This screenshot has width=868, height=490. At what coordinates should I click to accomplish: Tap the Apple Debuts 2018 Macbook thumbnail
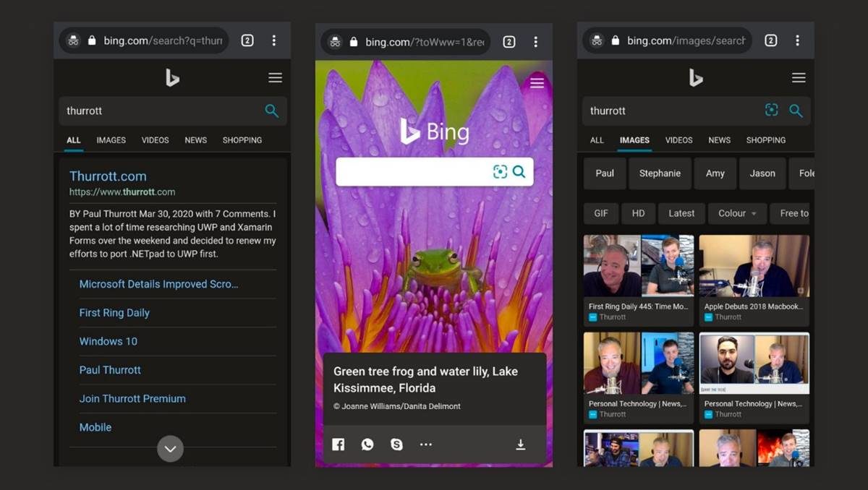[754, 265]
